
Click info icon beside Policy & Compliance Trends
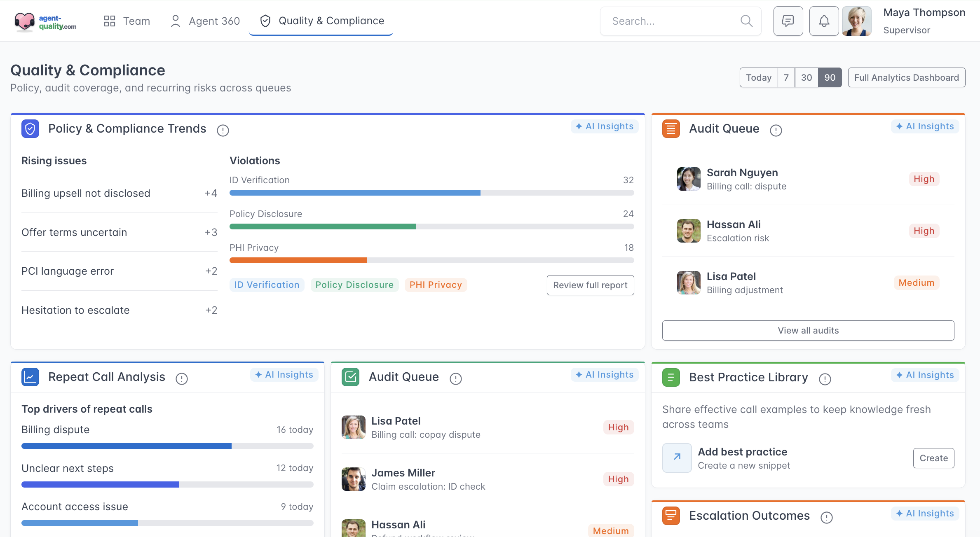tap(223, 130)
